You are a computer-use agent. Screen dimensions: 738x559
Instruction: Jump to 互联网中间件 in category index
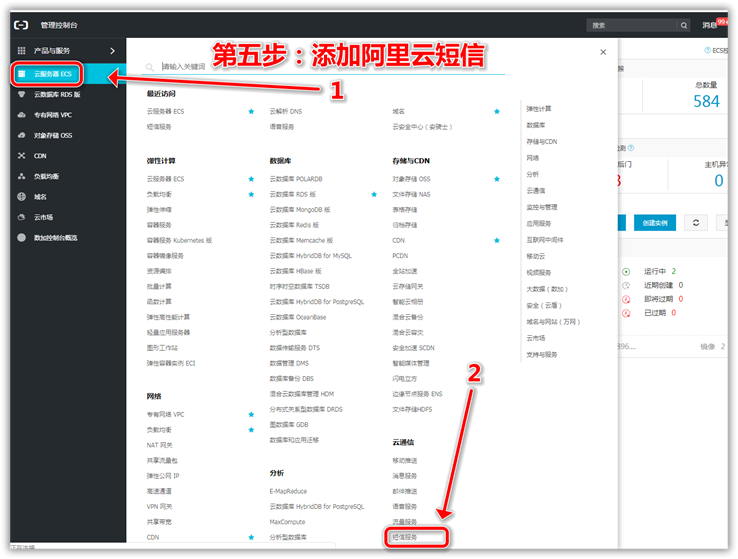(x=545, y=240)
